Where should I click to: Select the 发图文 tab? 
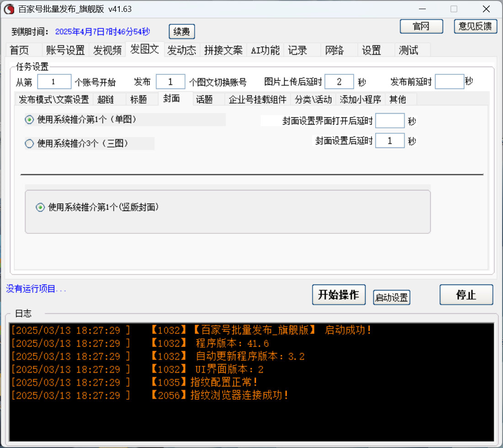[x=145, y=49]
